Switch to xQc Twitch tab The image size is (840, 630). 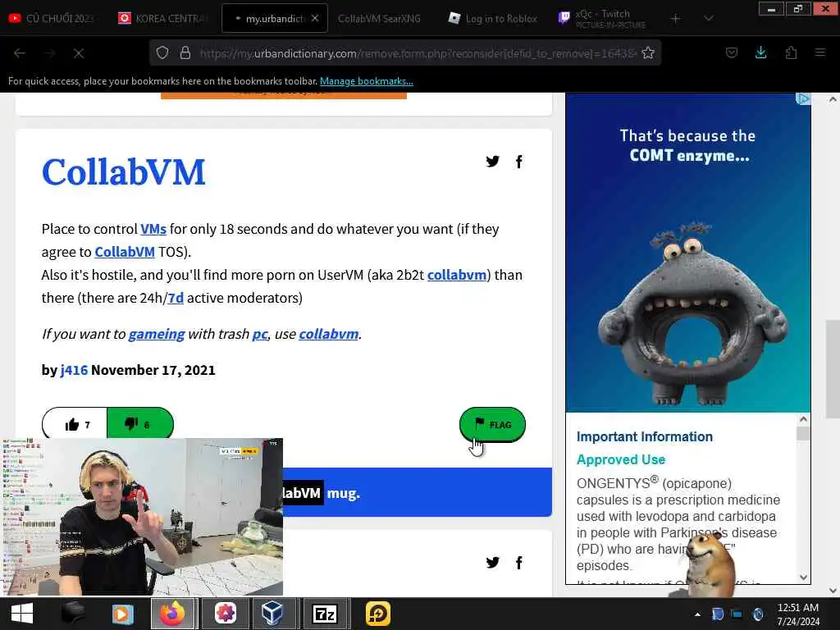[x=603, y=18]
